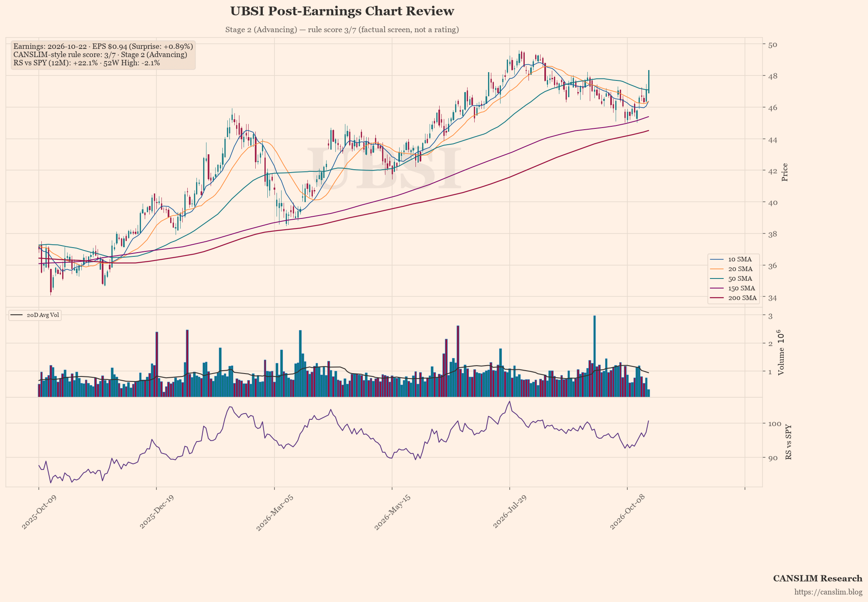Click the RS axis tick '90'
The image size is (868, 602).
pyautogui.click(x=772, y=458)
